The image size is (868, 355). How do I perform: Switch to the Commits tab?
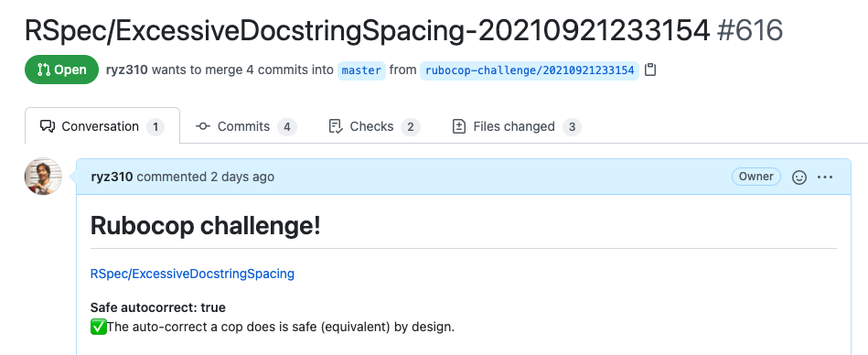246,126
